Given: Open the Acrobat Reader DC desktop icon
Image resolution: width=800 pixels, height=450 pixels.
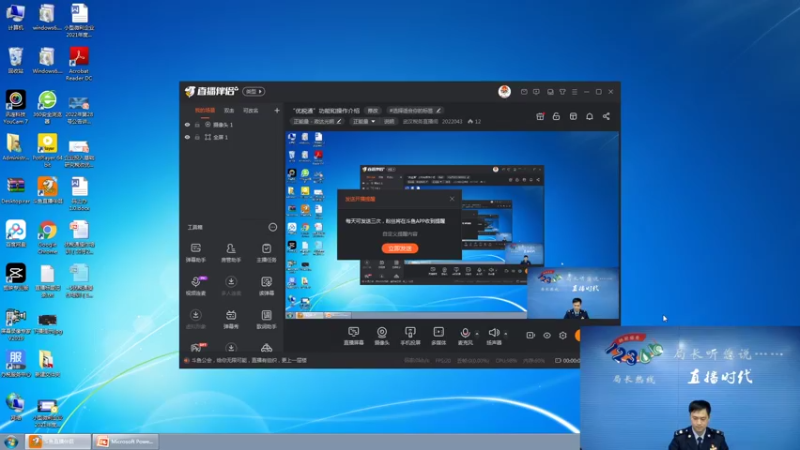Looking at the screenshot, I should pyautogui.click(x=79, y=63).
